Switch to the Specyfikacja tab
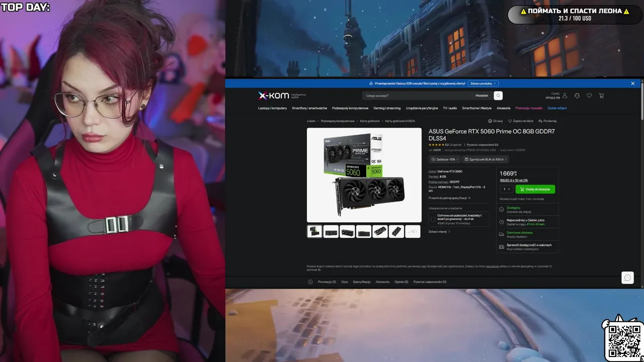This screenshot has height=362, width=644. pyautogui.click(x=362, y=282)
